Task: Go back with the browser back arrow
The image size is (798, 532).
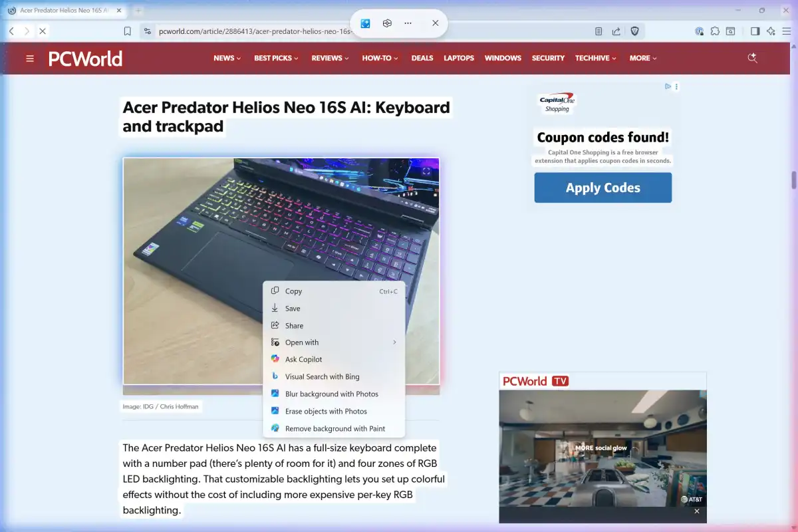Action: (11, 31)
